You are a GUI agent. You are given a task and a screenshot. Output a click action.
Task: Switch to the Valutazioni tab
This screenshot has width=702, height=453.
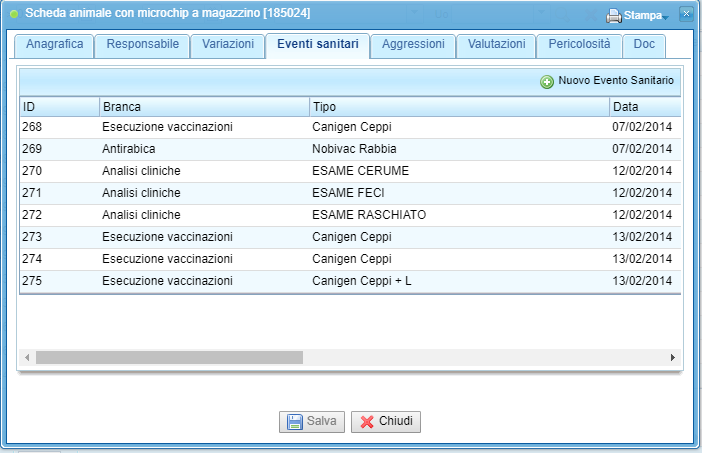tap(496, 45)
